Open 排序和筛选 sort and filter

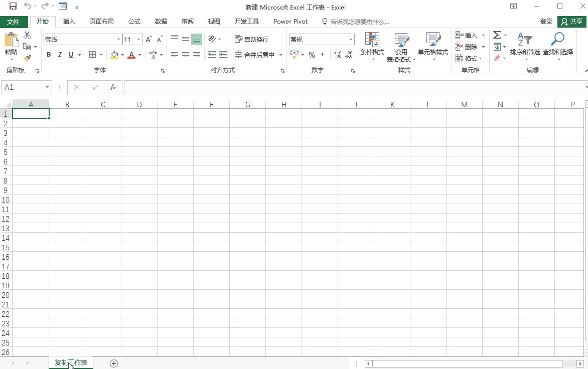click(525, 47)
